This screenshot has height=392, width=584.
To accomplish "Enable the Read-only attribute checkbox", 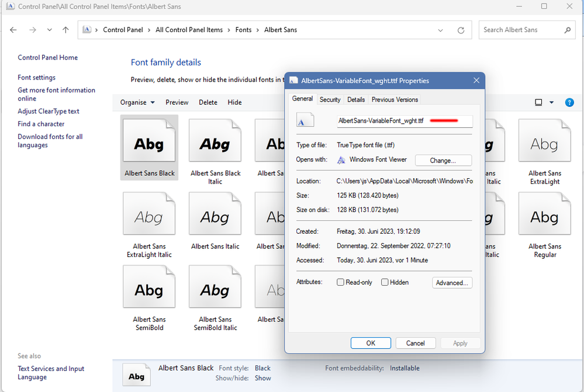I will coord(340,282).
